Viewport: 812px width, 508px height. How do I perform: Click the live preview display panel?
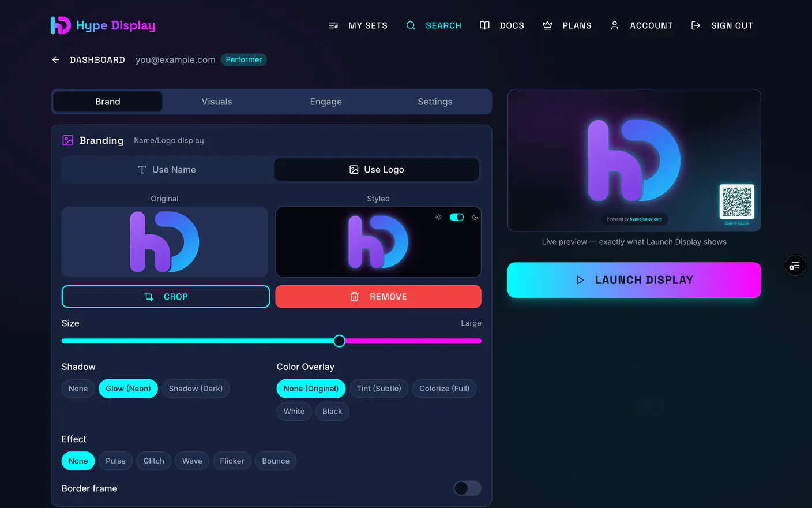[634, 160]
